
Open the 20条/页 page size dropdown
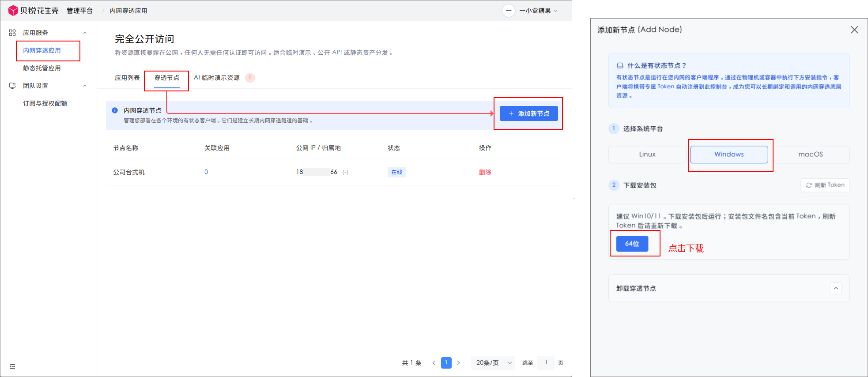[x=493, y=363]
